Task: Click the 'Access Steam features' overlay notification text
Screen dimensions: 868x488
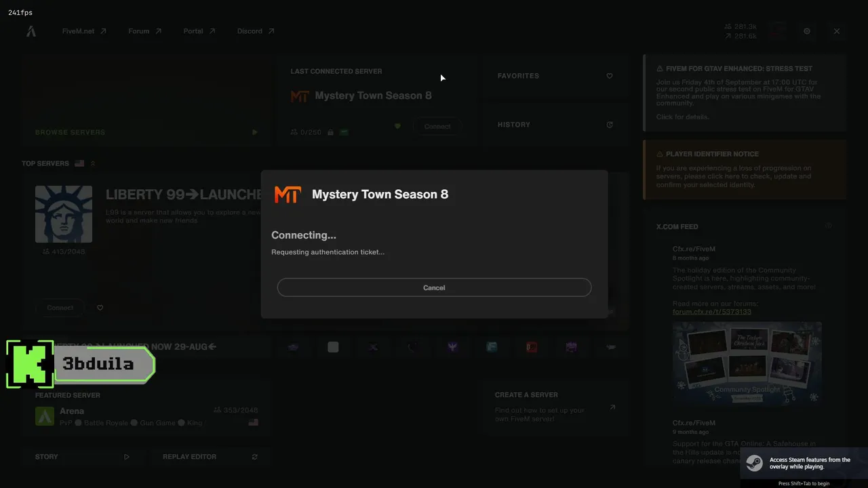Action: pos(810,463)
